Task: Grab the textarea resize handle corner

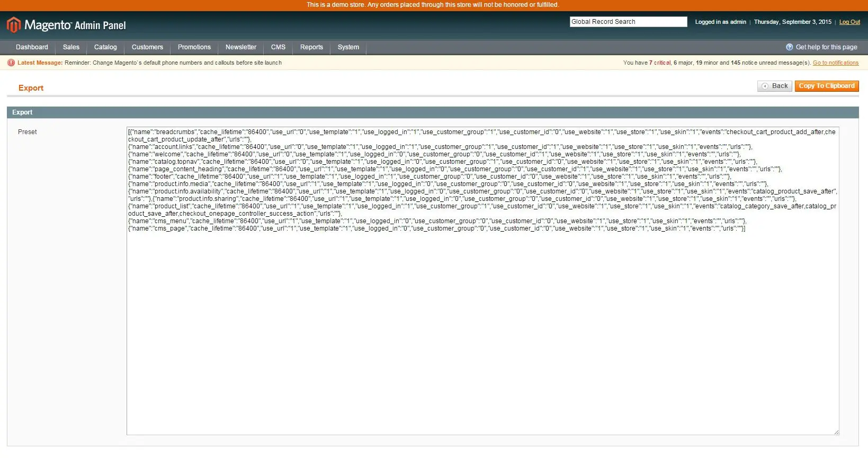Action: (836, 432)
